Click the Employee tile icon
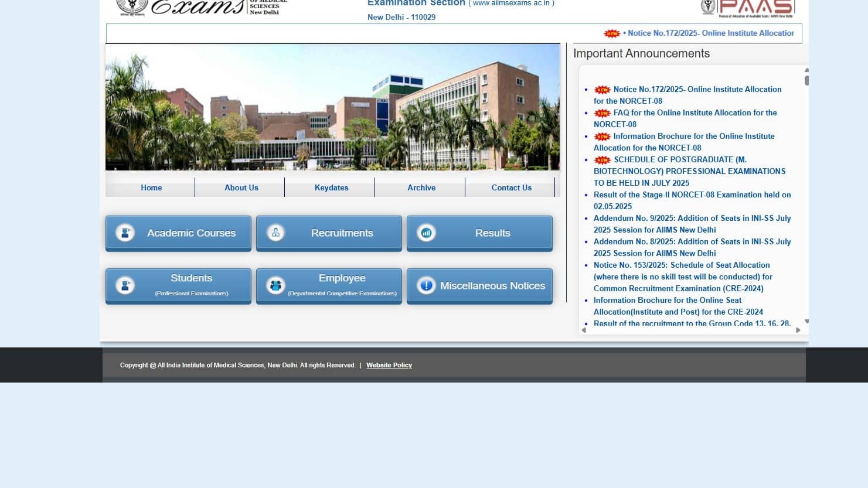This screenshot has height=488, width=868. (x=275, y=285)
